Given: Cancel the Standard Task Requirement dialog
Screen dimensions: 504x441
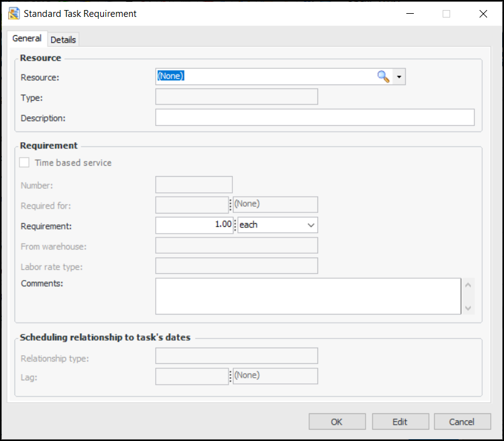Looking at the screenshot, I should [x=462, y=422].
